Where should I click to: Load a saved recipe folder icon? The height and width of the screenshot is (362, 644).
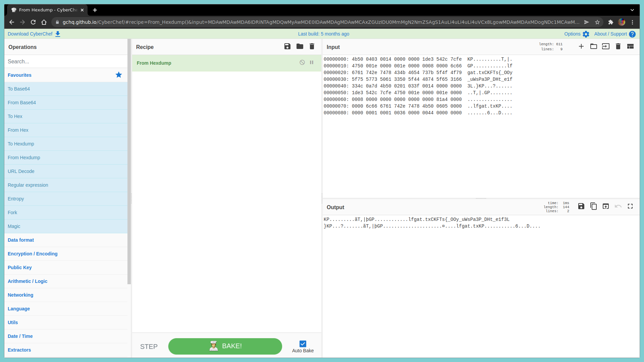[300, 47]
